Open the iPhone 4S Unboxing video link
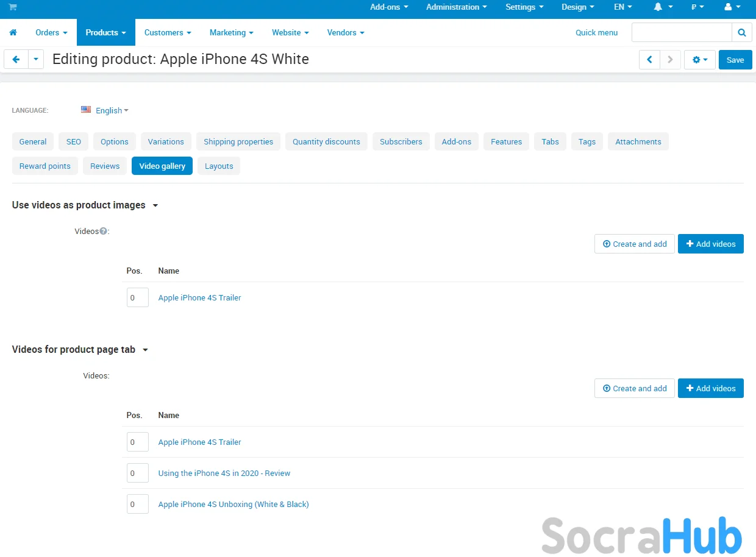The image size is (756, 557). [x=234, y=504]
